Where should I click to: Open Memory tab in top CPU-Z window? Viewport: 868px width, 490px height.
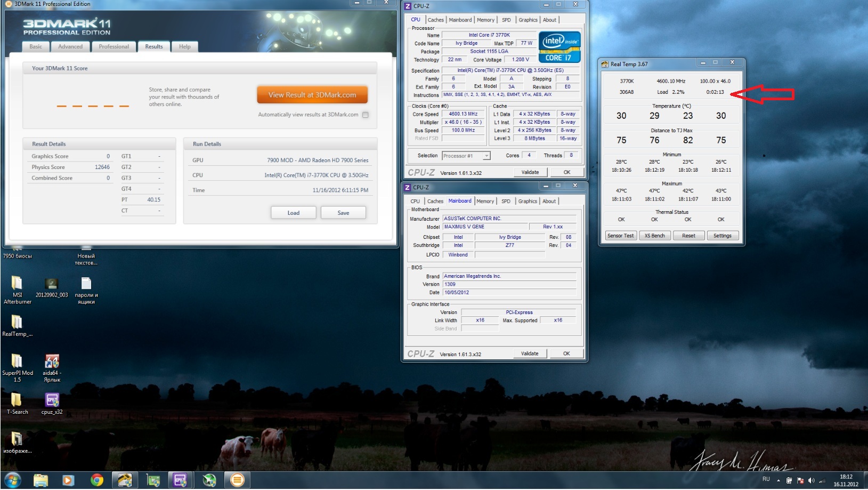(485, 20)
